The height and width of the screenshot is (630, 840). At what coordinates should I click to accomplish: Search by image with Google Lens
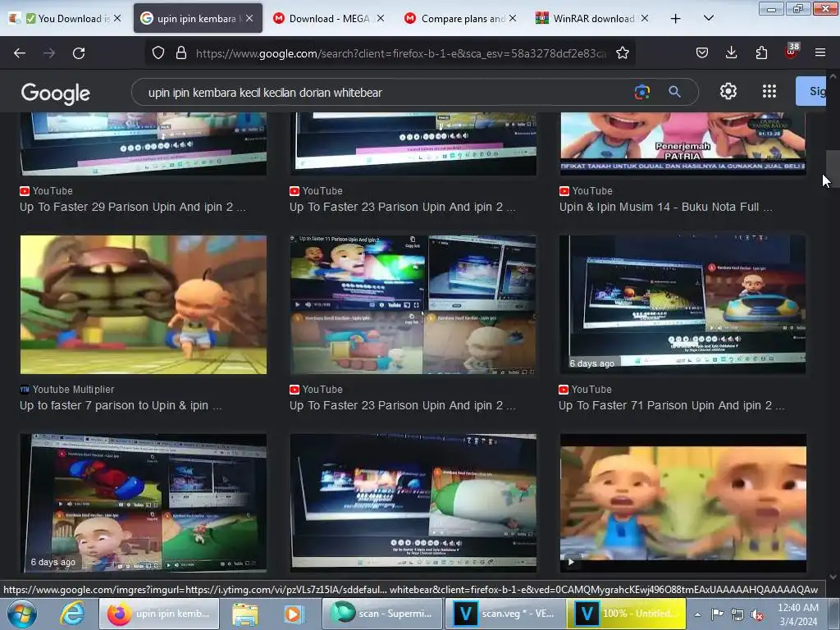641,92
